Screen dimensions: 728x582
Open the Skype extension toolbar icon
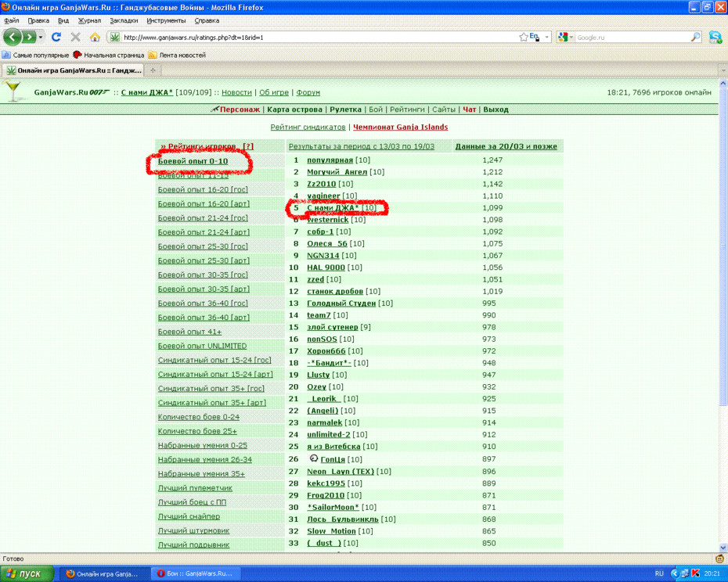715,37
